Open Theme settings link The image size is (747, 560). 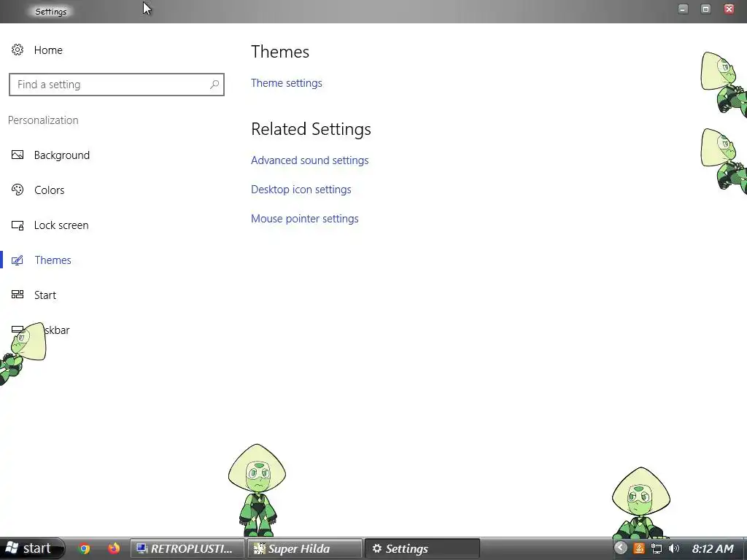pos(286,83)
